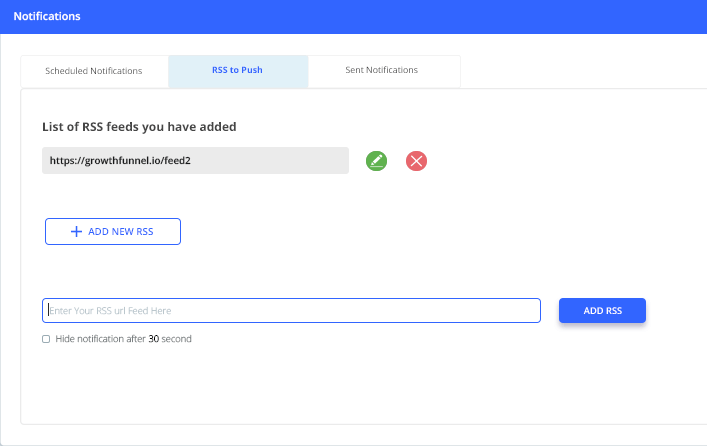Click the 'Enter Your RSS url' placeholder text

click(117, 311)
